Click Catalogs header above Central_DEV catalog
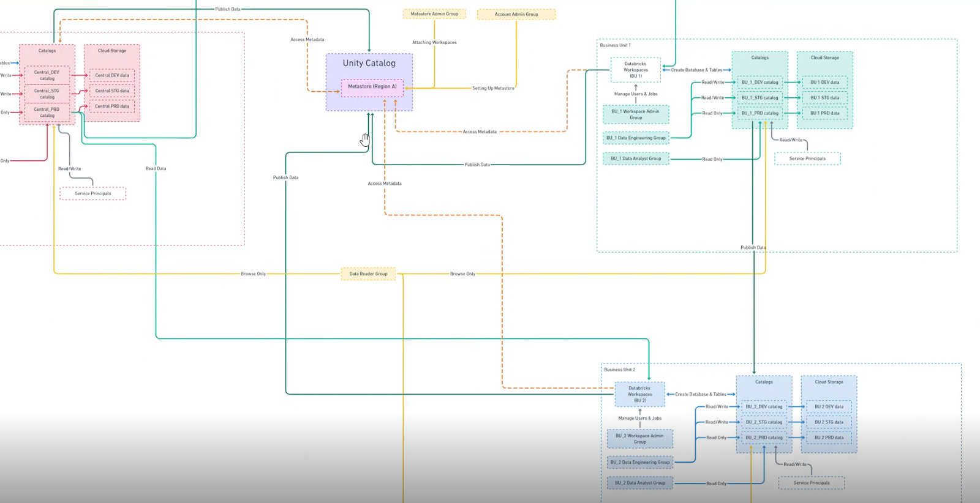This screenshot has width=980, height=503. tap(47, 51)
